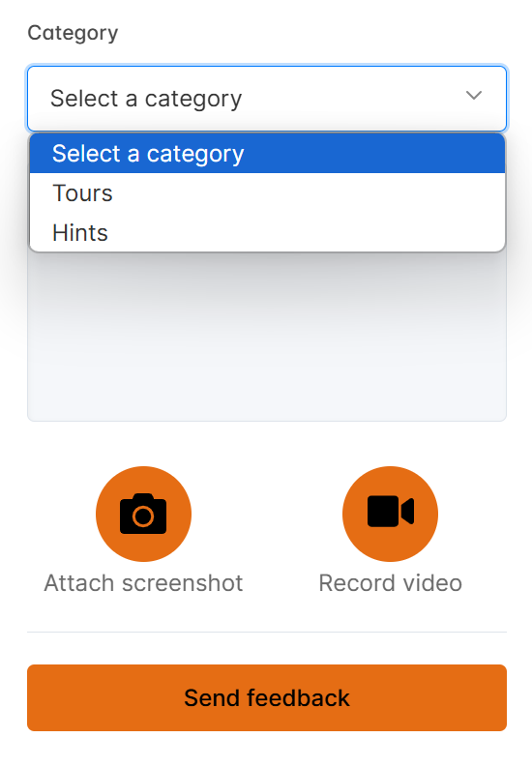The width and height of the screenshot is (532, 767).
Task: Start a screen recording via the video icon
Action: pyautogui.click(x=390, y=514)
